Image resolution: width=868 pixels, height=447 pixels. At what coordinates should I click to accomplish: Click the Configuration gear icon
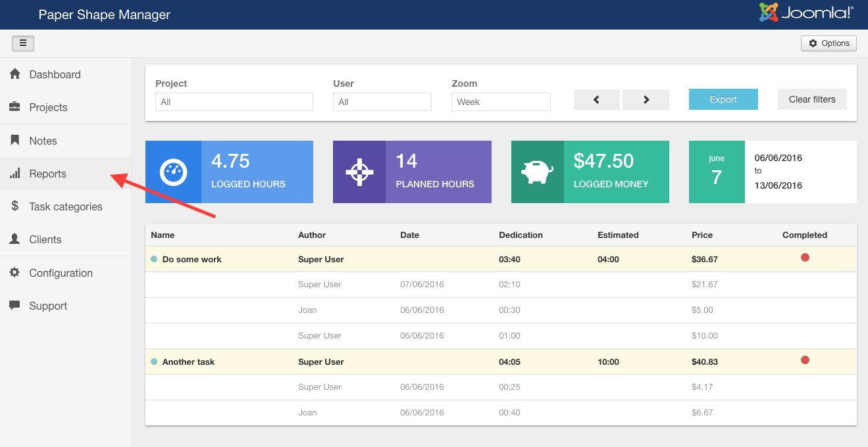[x=15, y=273]
